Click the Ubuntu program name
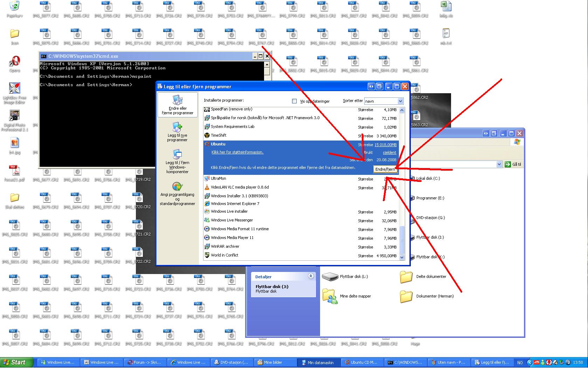This screenshot has width=588, height=369. pos(218,144)
